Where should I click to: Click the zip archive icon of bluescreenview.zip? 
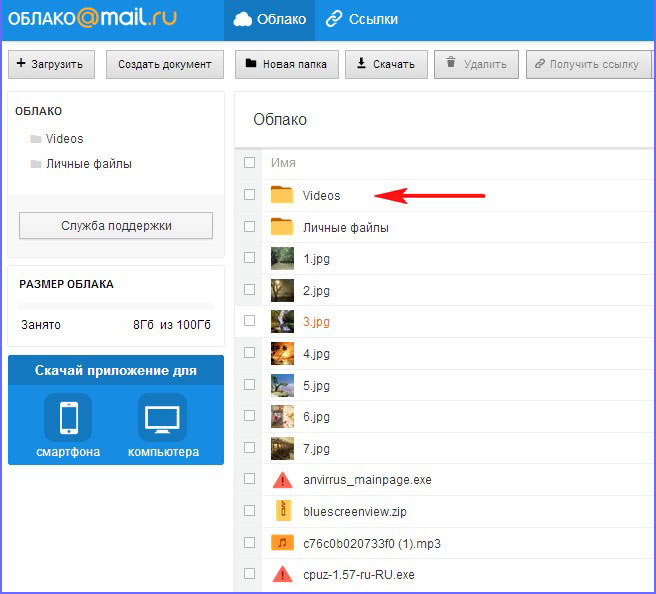[x=283, y=510]
